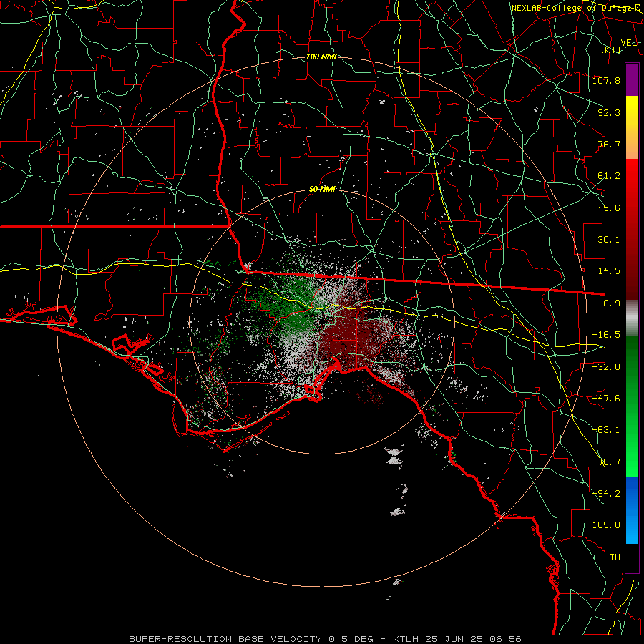Pick the purple segment of velocity color bar
The width and height of the screenshot is (644, 644).
tap(632, 80)
